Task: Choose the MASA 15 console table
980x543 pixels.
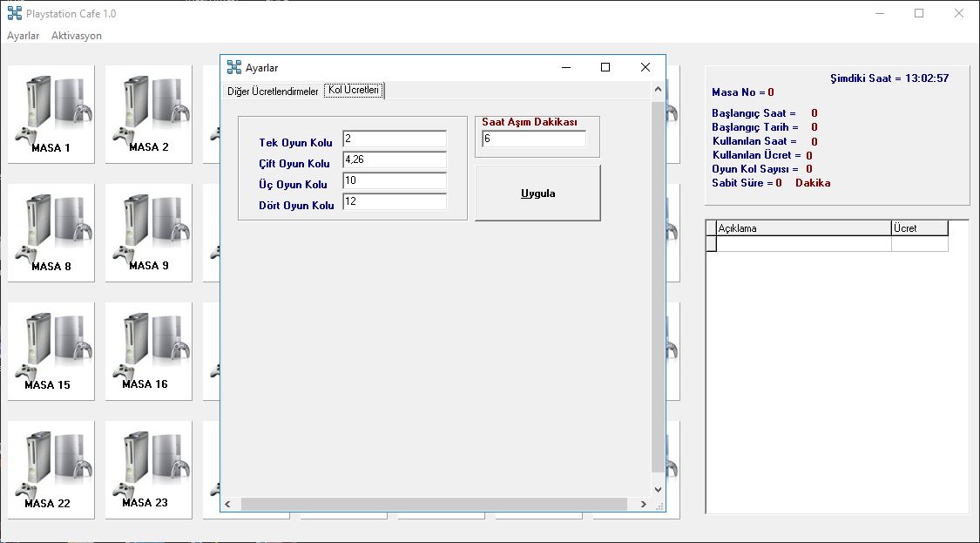Action: pyautogui.click(x=51, y=351)
